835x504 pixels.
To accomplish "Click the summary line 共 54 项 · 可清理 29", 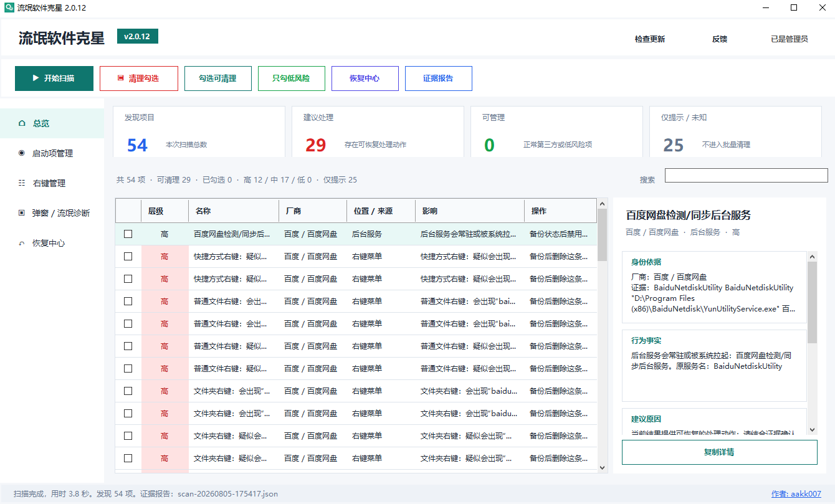I will tap(237, 180).
